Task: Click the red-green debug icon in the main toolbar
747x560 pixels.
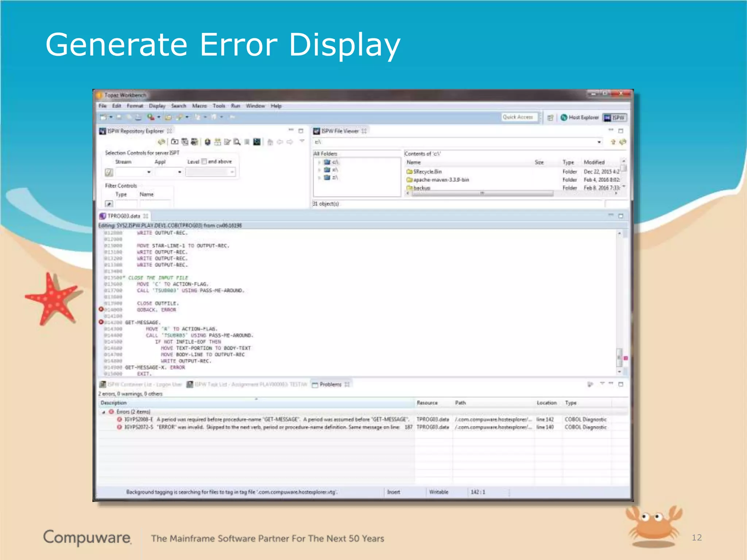Action: click(151, 117)
